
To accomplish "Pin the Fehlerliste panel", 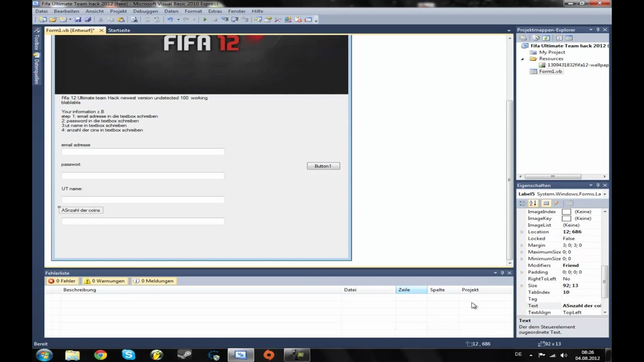I will (502, 273).
